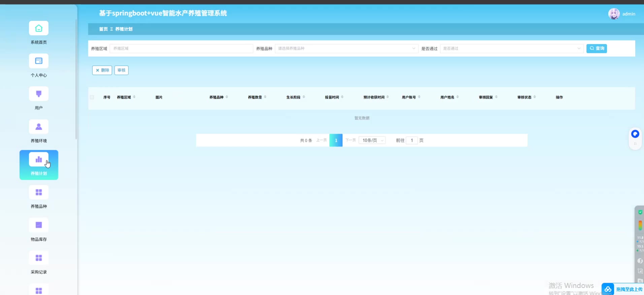
Task: Click the 序号 column header
Action: coord(107,97)
